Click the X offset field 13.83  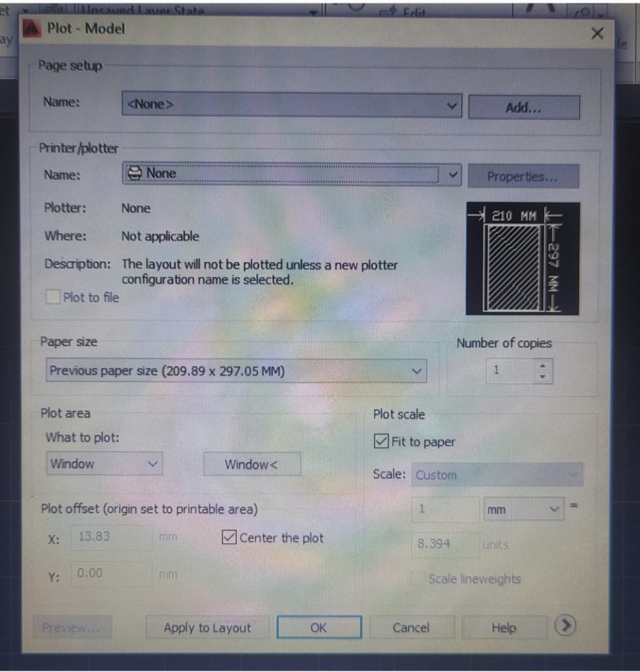[x=111, y=537]
